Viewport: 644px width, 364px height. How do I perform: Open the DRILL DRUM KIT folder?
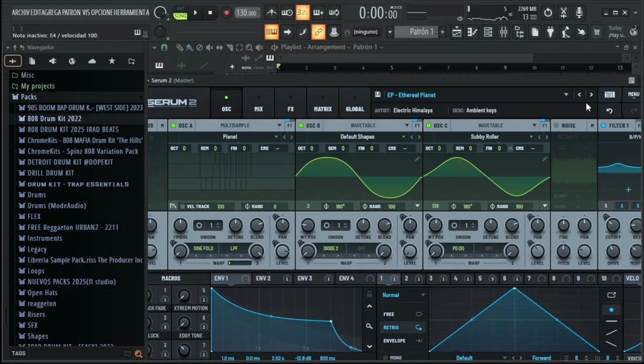[x=51, y=173]
